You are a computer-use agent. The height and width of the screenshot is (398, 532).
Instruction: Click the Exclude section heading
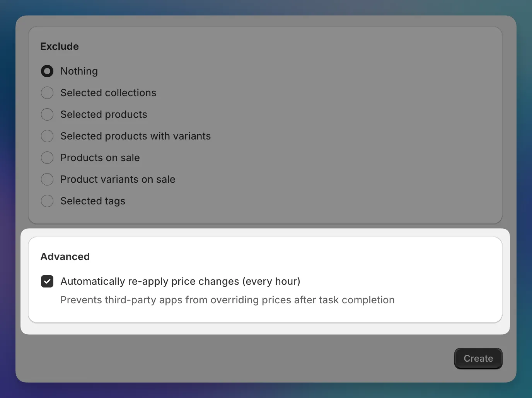(59, 46)
